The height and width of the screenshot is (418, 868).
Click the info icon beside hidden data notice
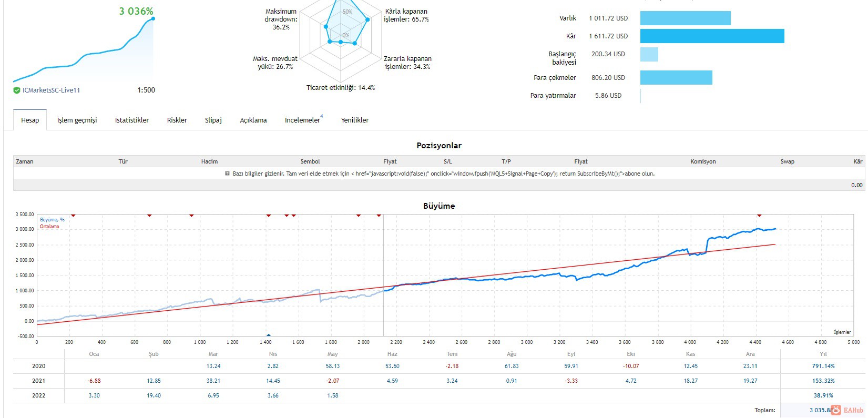tap(227, 174)
